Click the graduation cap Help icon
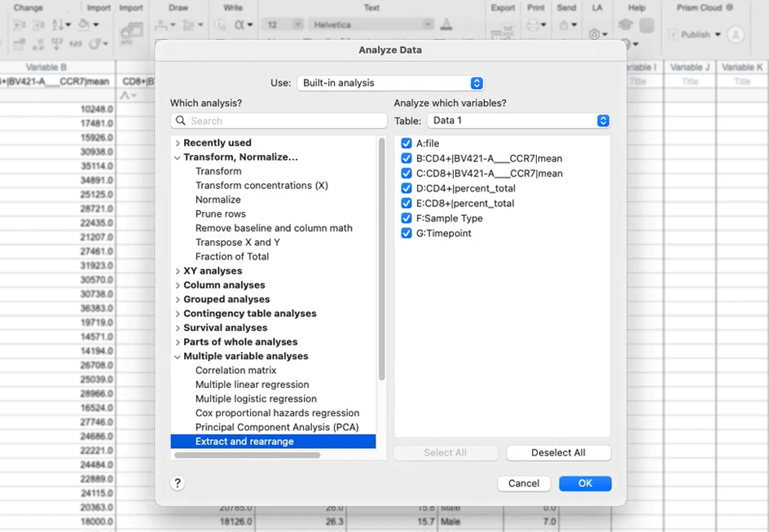The width and height of the screenshot is (769, 532). (x=625, y=25)
